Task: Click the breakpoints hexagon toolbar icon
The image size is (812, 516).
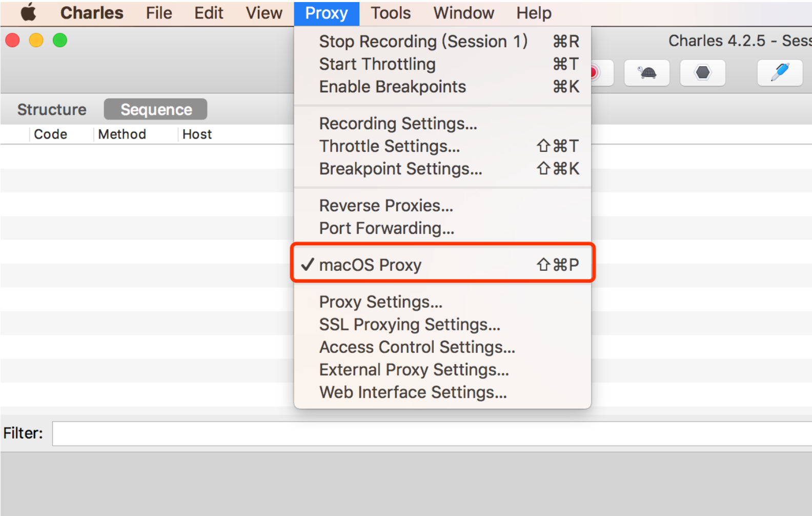Action: click(703, 73)
